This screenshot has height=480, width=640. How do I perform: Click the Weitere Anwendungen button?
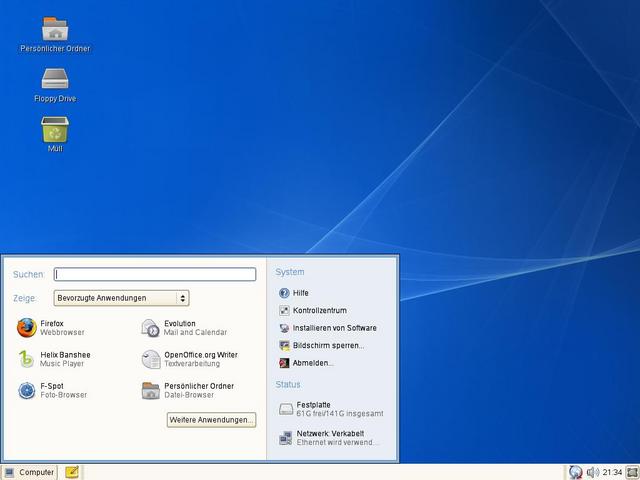[x=211, y=420]
